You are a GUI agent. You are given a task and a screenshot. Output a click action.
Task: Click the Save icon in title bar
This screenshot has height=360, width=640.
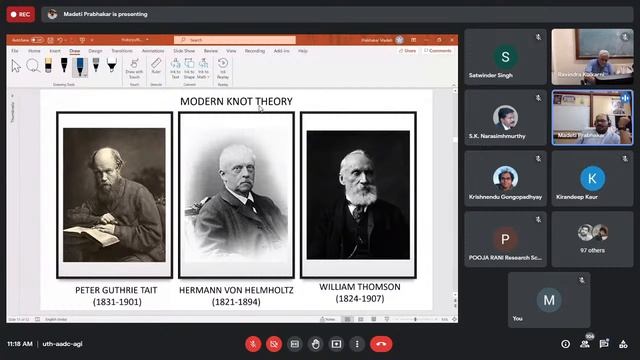point(51,40)
